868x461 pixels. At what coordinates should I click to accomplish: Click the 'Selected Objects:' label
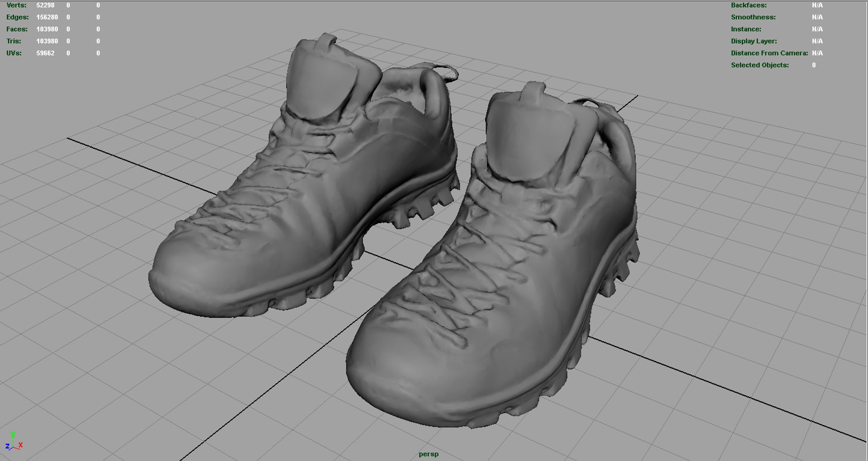click(x=760, y=65)
